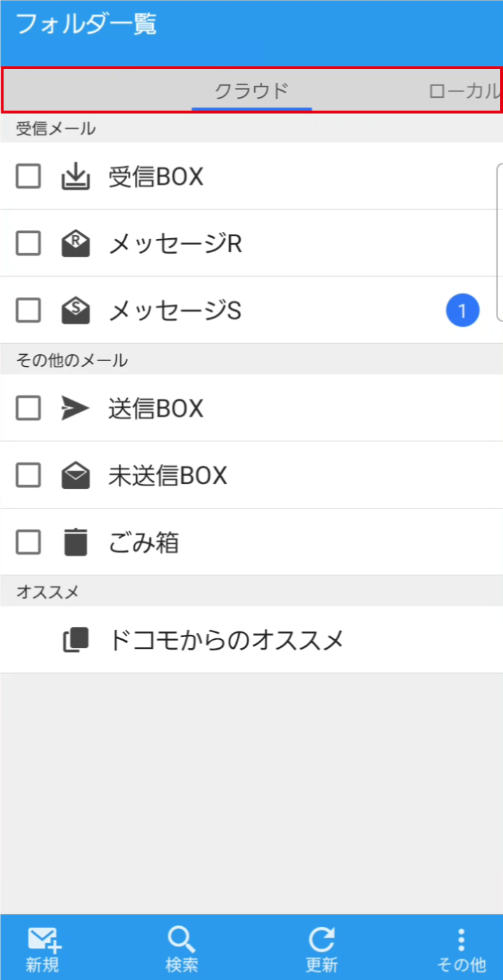Viewport: 503px width, 980px height.
Task: Tap the 送信BOX paper plane icon
Action: pos(75,408)
